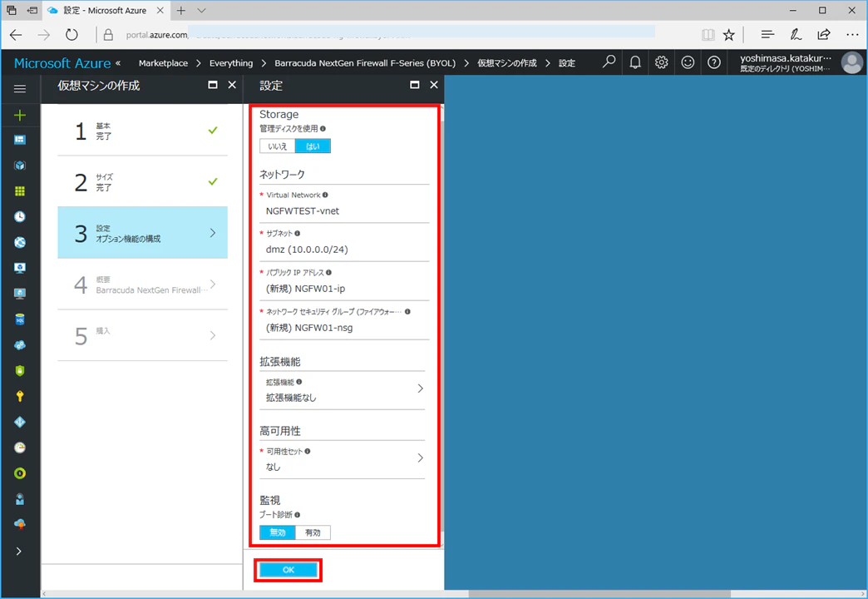The height and width of the screenshot is (599, 868).
Task: Click the feedback smiley icon
Action: [688, 62]
